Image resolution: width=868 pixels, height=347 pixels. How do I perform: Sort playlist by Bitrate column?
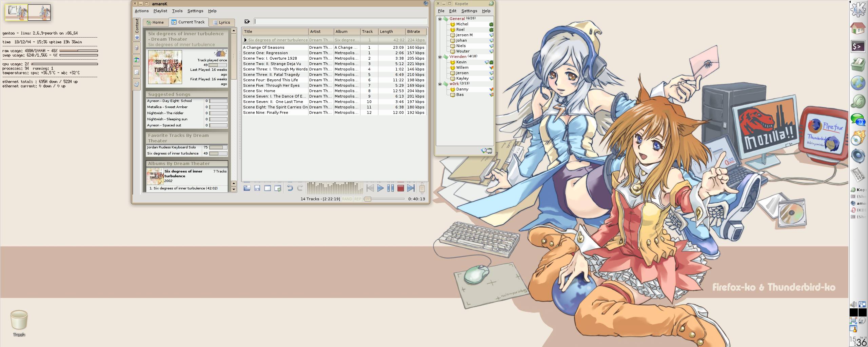point(416,32)
